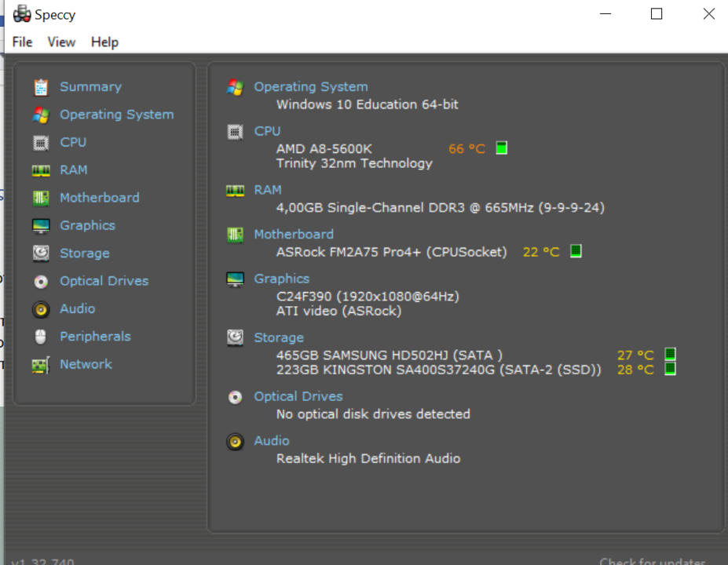Click the CPU chip icon in sidebar
The width and height of the screenshot is (728, 565).
tap(41, 143)
